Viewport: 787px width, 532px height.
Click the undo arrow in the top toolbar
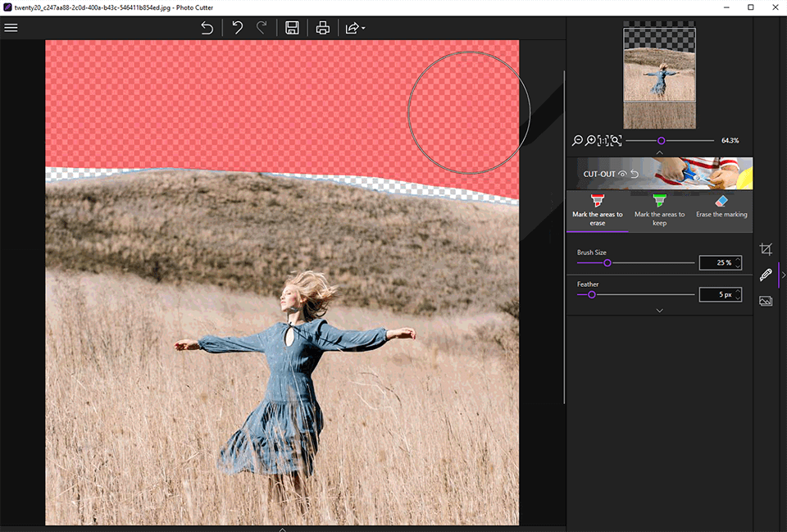tap(238, 28)
